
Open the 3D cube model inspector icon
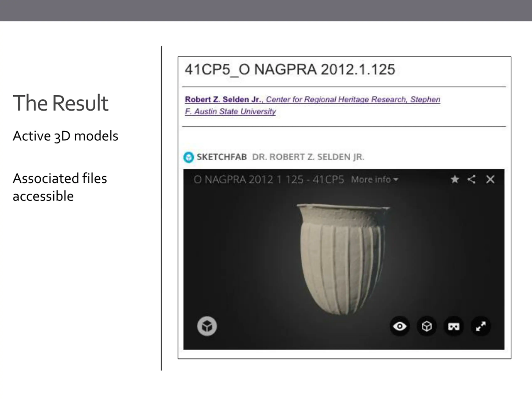(427, 326)
